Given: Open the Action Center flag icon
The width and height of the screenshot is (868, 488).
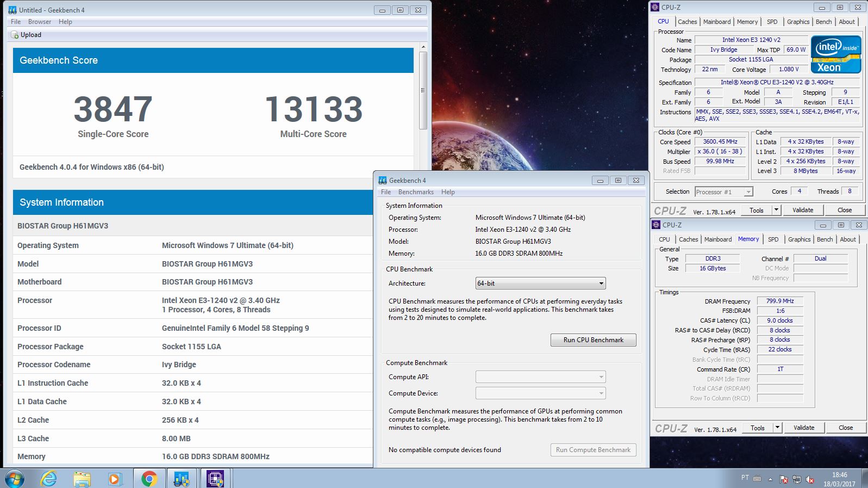Looking at the screenshot, I should click(784, 479).
